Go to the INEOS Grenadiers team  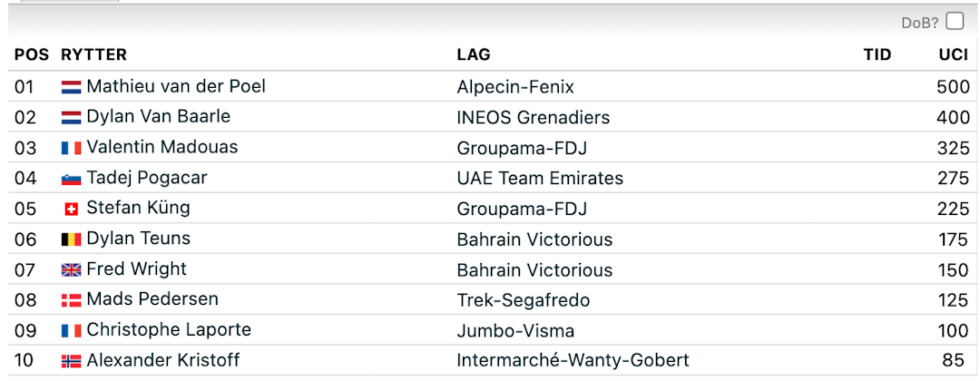(x=534, y=117)
